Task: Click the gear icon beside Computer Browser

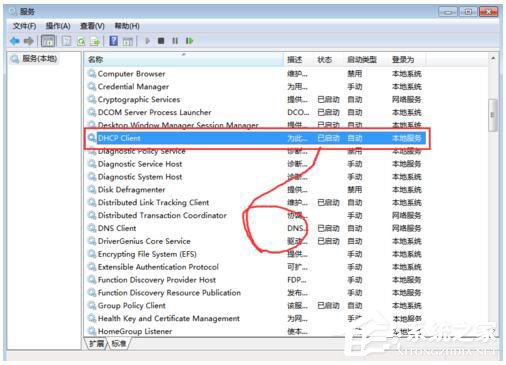Action: point(92,73)
